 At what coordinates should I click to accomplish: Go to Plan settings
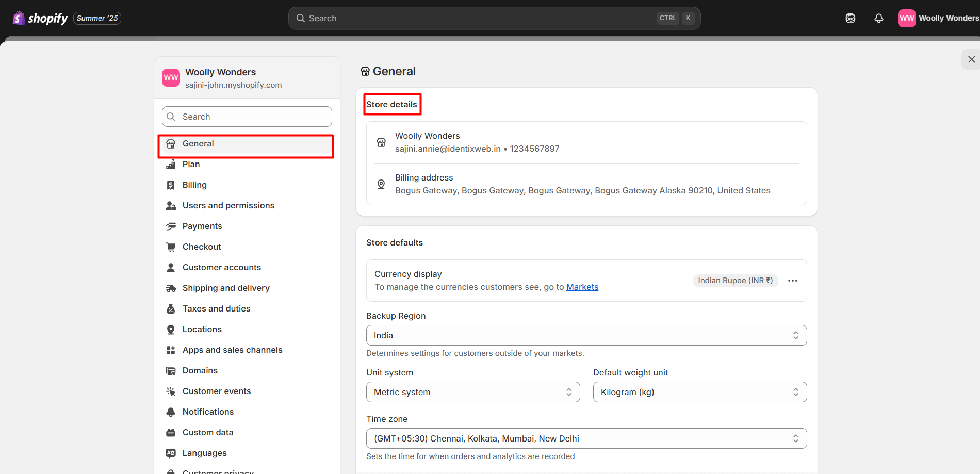[x=247, y=165]
